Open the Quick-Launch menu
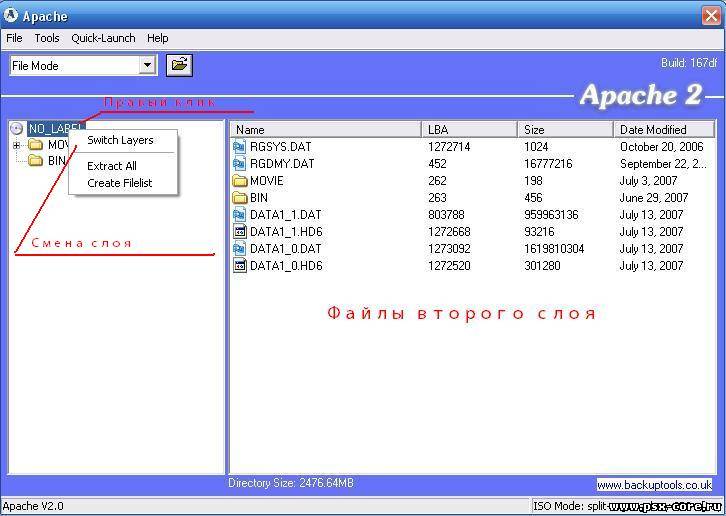This screenshot has width=726, height=516. coord(103,38)
